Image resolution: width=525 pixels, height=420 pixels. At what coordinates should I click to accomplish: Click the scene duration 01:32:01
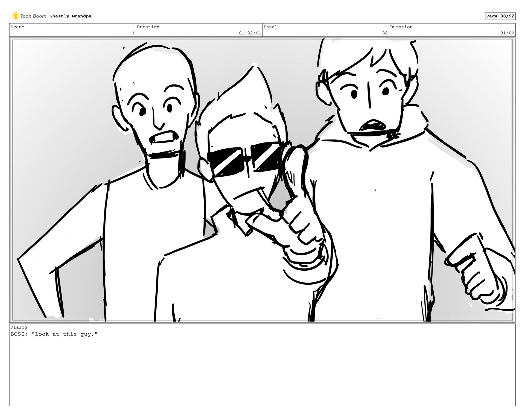pyautogui.click(x=250, y=33)
